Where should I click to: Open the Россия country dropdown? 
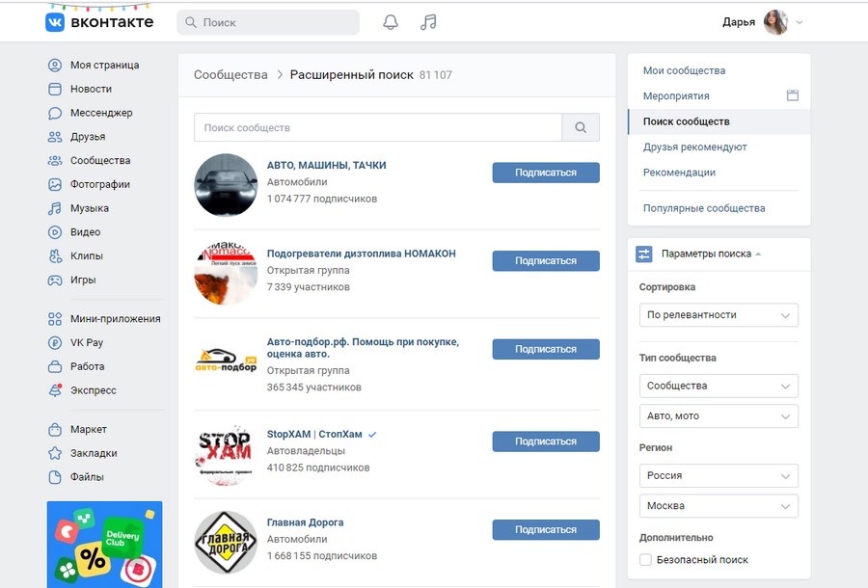click(719, 476)
